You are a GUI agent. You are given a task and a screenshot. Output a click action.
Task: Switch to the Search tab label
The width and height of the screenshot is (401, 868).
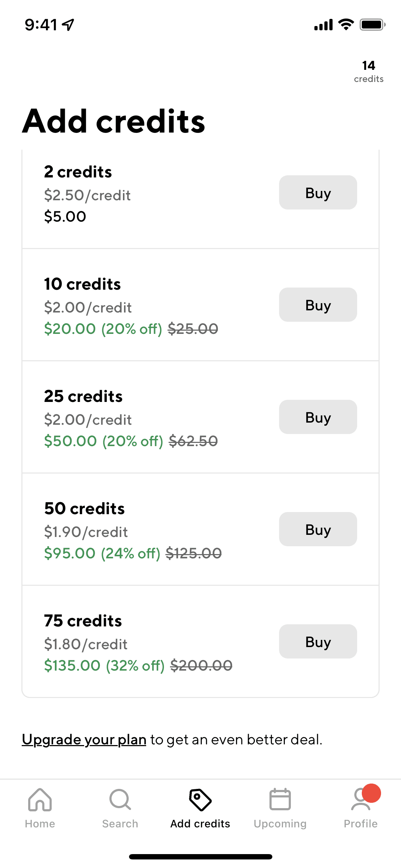(x=120, y=824)
